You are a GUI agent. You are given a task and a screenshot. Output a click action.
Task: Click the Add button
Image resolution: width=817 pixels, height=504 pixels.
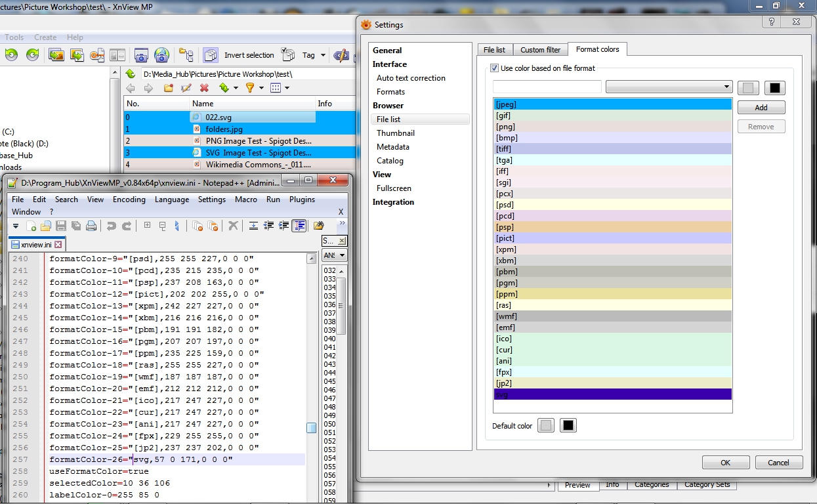pyautogui.click(x=761, y=108)
